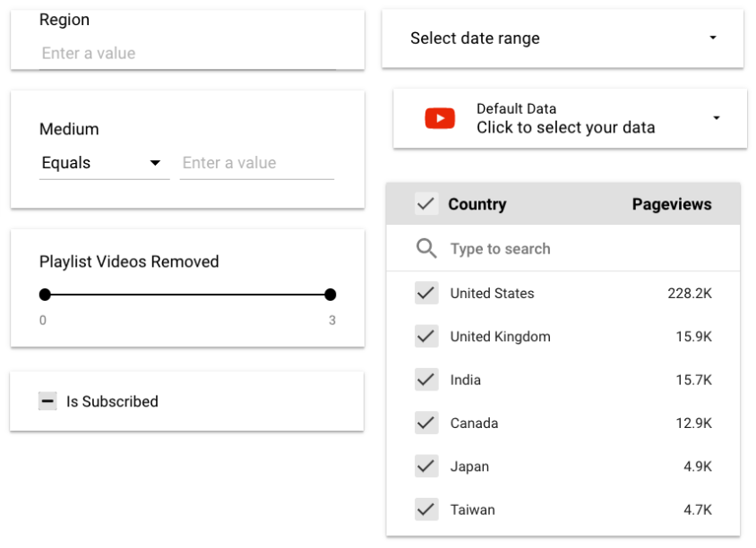This screenshot has height=548, width=756.
Task: Click the left handle of Playlist Videos Removed slider
Action: tap(45, 295)
